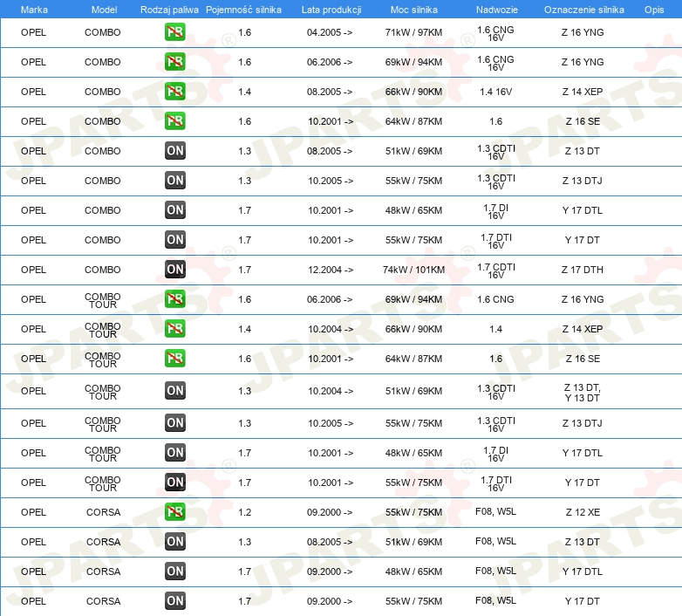Select the ON icon in CORSA Y 17 DTL row

174,571
